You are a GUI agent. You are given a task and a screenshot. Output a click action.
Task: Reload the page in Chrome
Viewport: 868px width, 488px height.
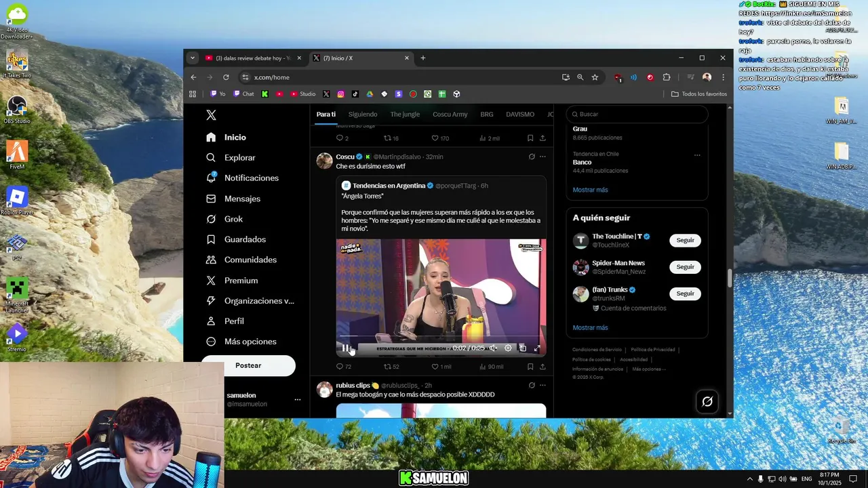click(226, 77)
